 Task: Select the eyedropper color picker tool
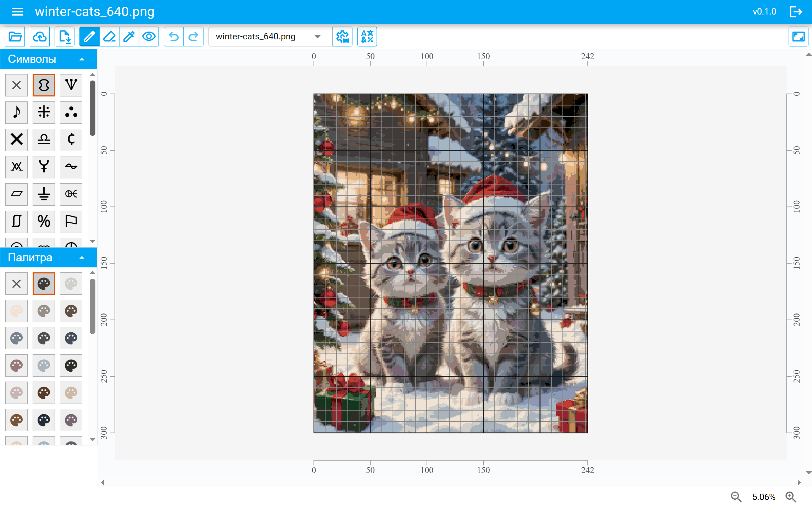(129, 37)
